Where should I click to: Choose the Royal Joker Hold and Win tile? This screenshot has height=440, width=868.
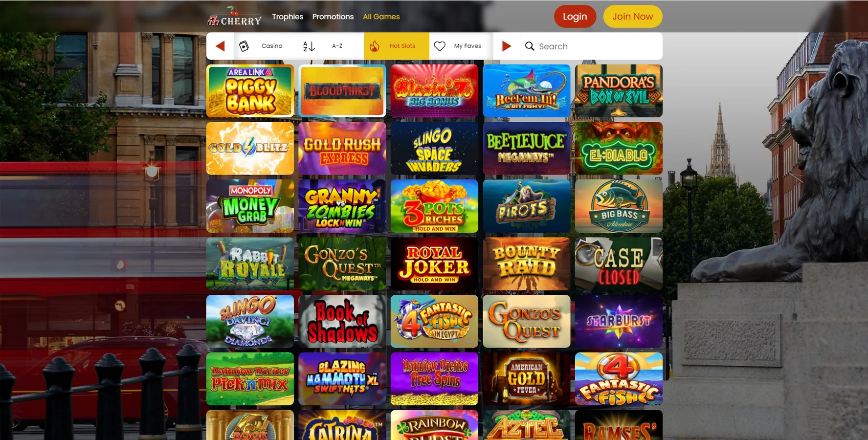(x=434, y=264)
